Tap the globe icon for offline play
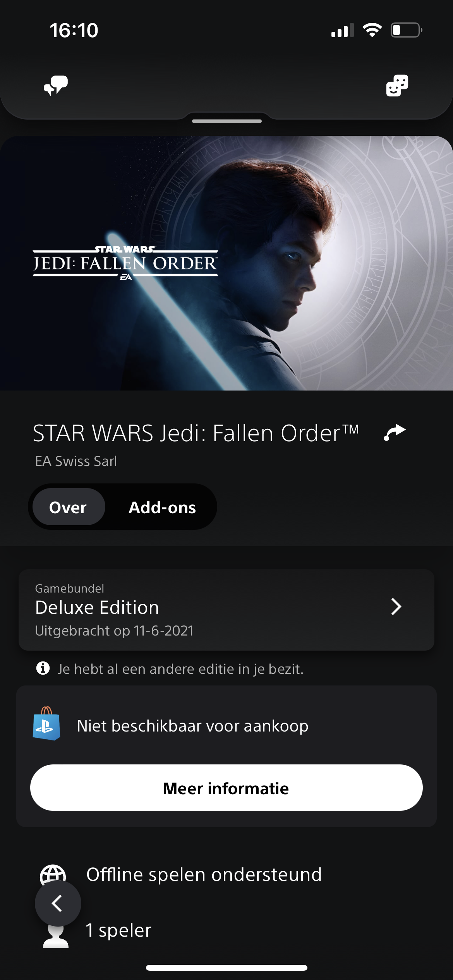 pos(53,874)
